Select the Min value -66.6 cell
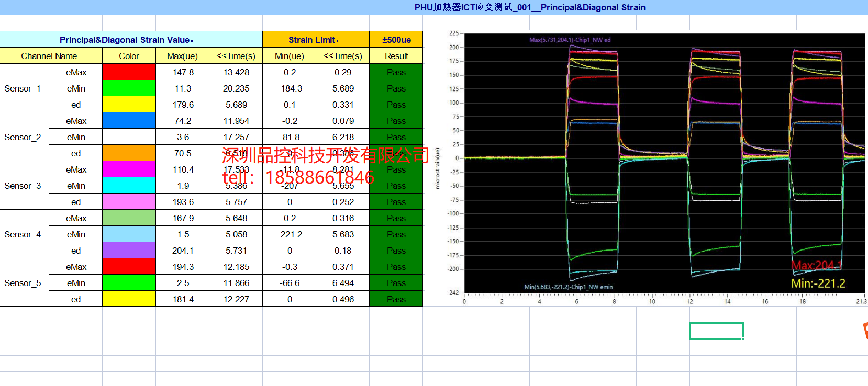 pyautogui.click(x=289, y=283)
